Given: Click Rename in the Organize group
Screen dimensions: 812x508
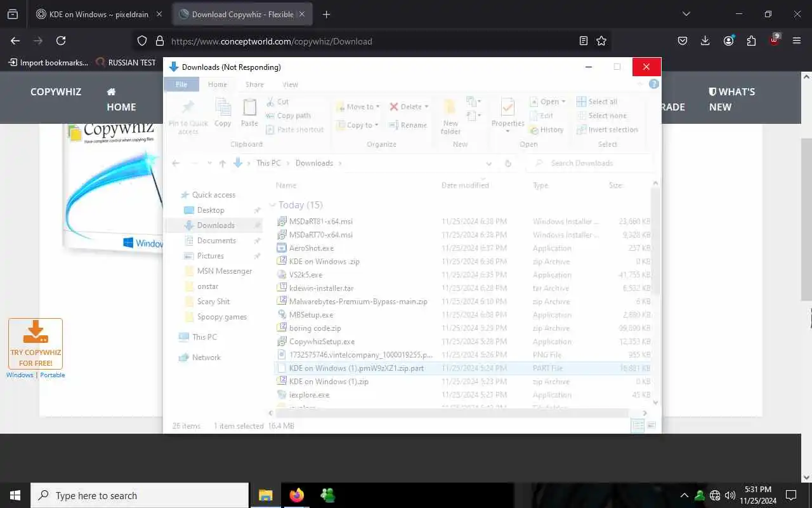Looking at the screenshot, I should pyautogui.click(x=409, y=125).
